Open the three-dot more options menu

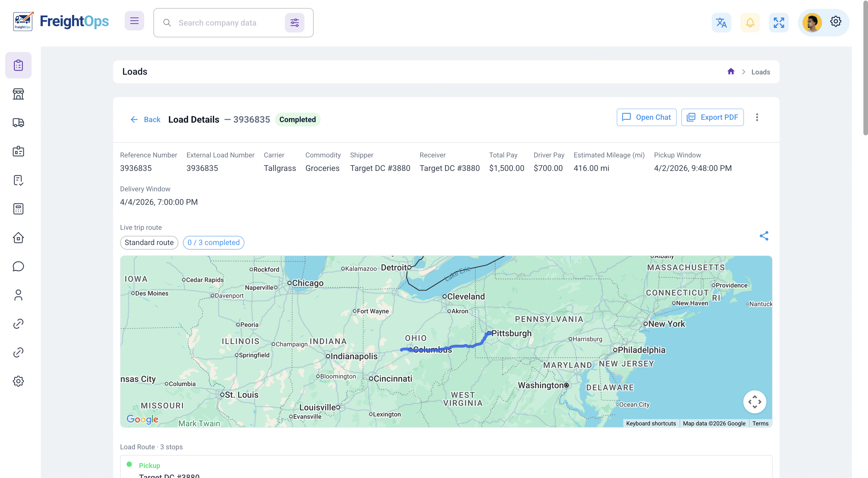(757, 117)
